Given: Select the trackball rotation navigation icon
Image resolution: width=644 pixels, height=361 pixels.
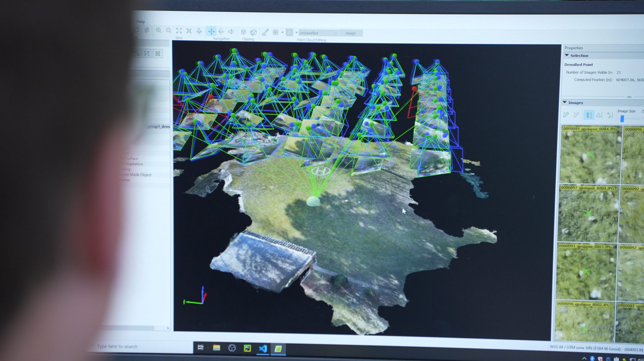Looking at the screenshot, I should pos(221,32).
